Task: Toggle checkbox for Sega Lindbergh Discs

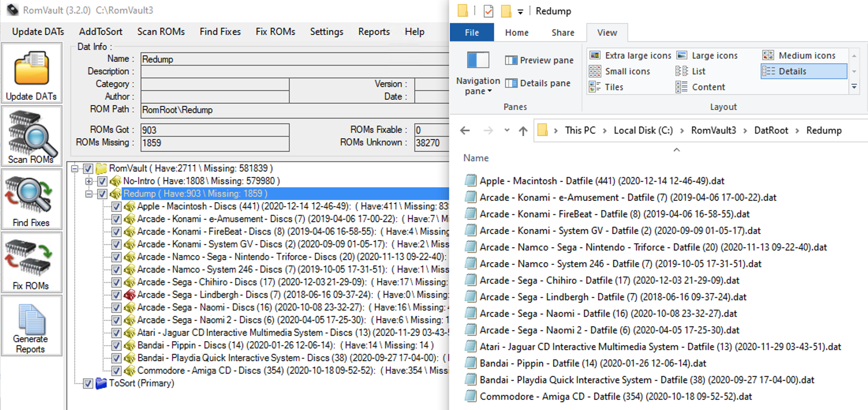Action: pos(116,295)
